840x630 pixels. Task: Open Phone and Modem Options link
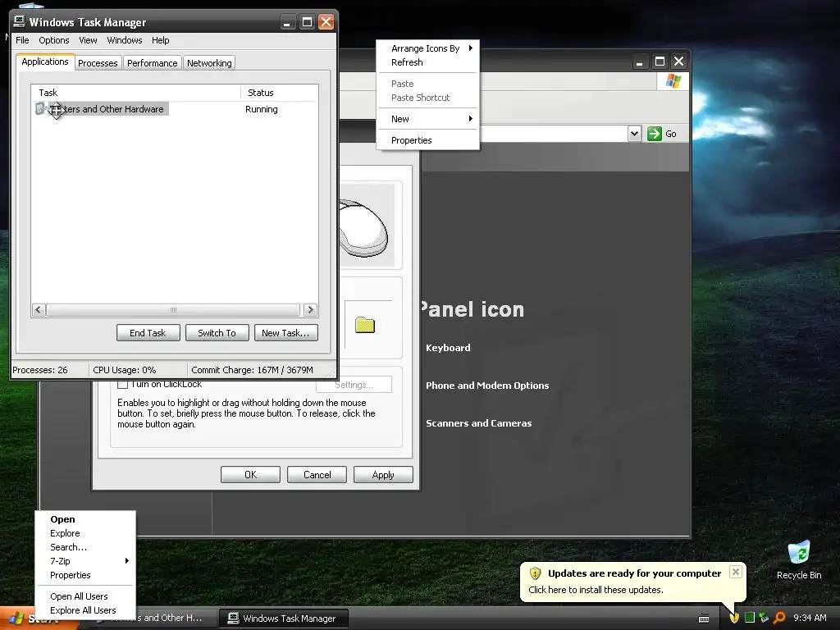[487, 386]
